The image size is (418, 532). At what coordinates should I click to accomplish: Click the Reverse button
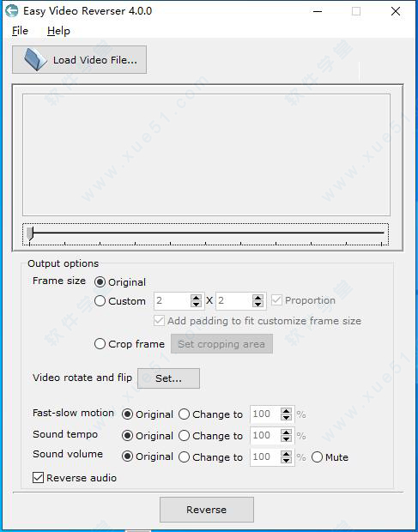(207, 510)
